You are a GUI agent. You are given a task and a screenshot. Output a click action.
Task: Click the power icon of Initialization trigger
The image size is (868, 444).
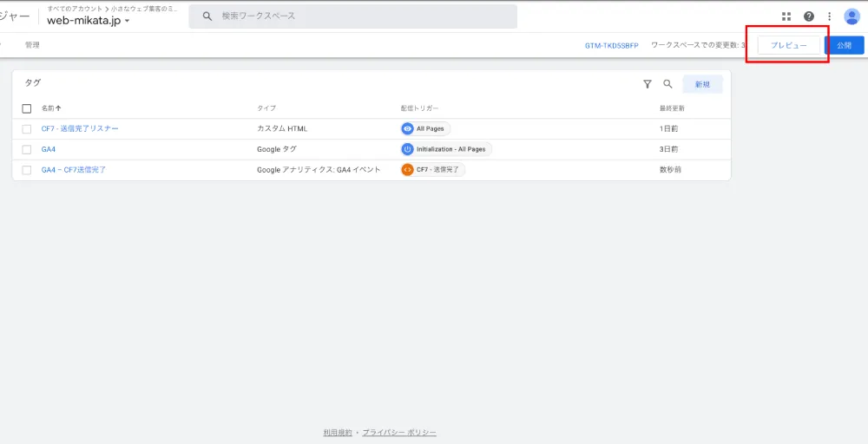(407, 149)
